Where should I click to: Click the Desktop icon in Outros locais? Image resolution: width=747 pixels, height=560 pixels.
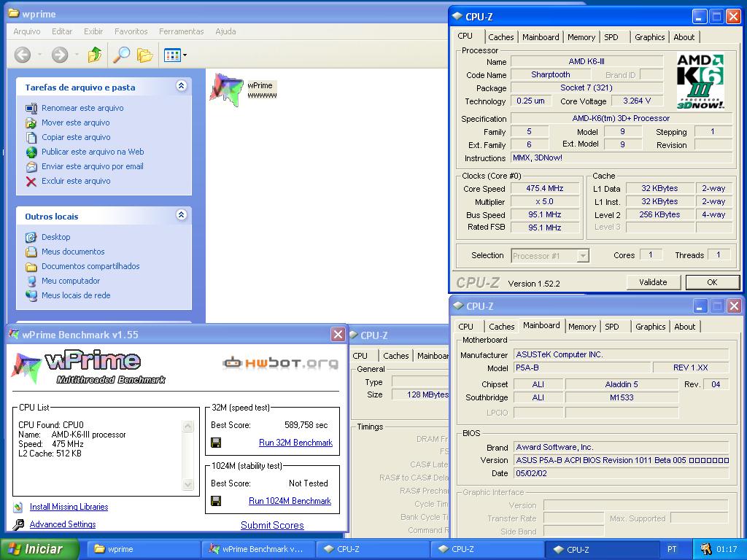pos(31,237)
